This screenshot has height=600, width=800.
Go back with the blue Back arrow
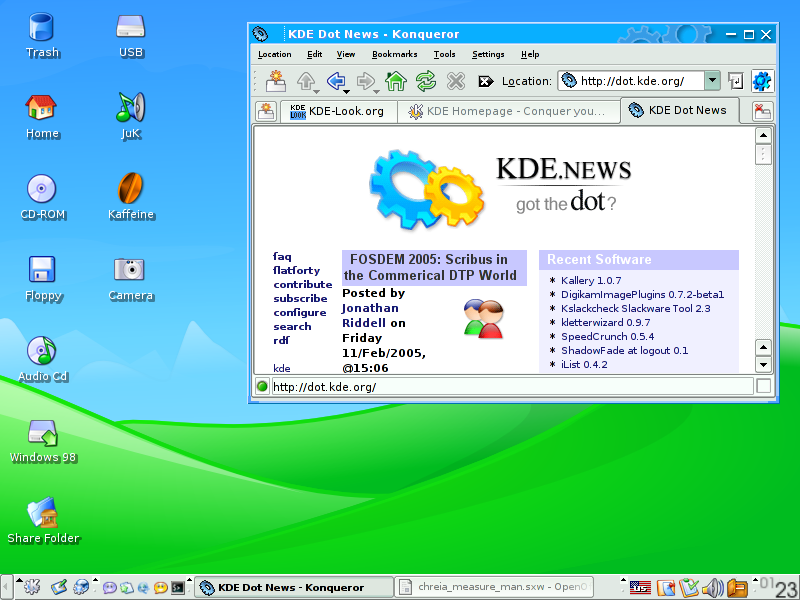(336, 81)
